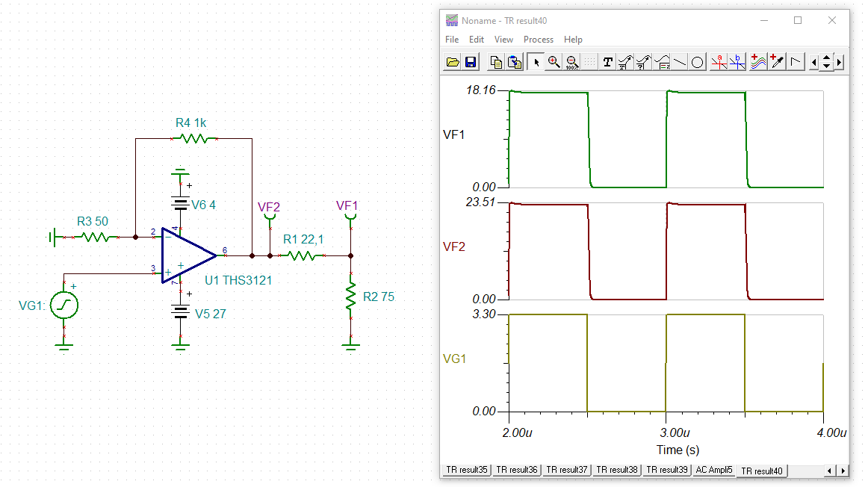Click the 3.00u time axis value
This screenshot has height=487, width=868.
(675, 432)
